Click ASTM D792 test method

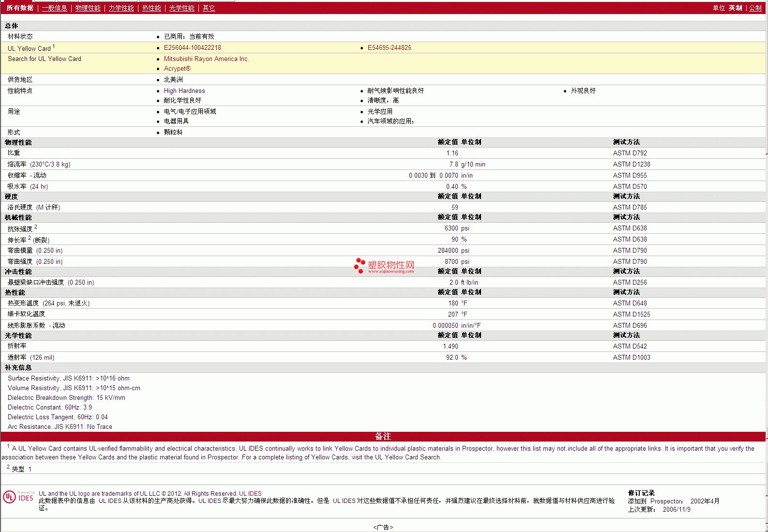pos(630,153)
